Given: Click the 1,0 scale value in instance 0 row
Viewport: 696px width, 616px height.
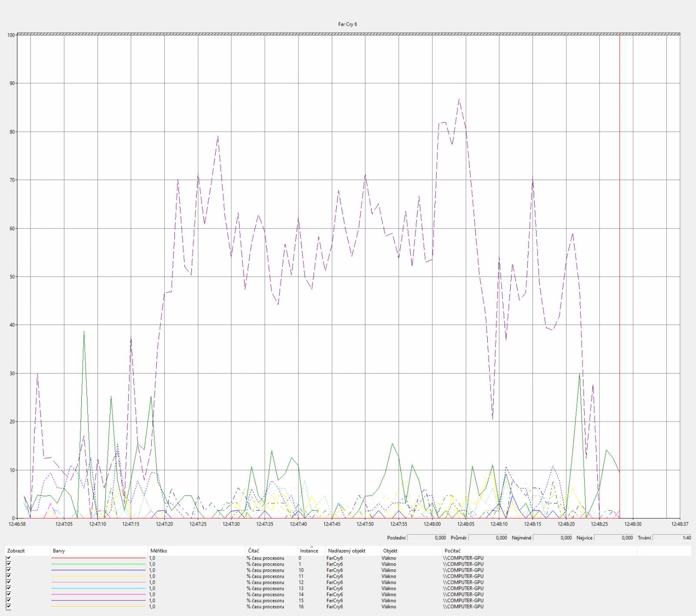Looking at the screenshot, I should point(152,558).
